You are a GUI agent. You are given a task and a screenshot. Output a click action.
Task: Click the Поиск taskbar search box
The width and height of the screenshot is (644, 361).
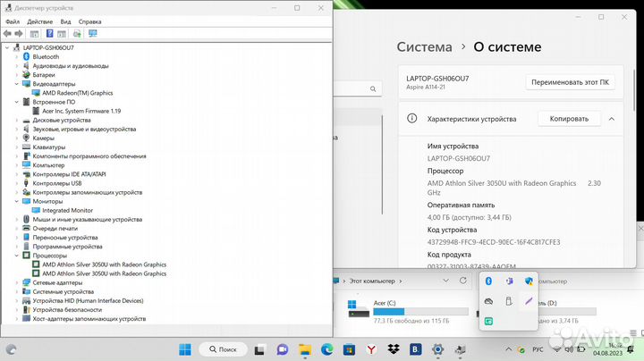pyautogui.click(x=224, y=349)
